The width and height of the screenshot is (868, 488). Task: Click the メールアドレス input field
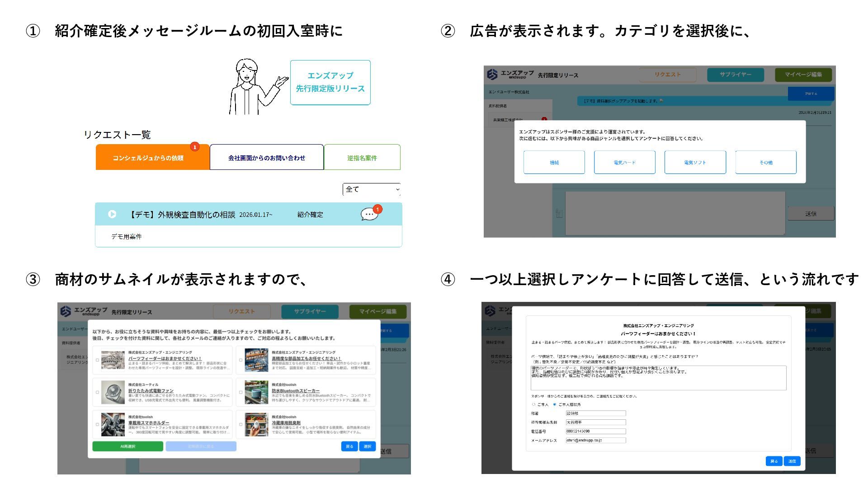click(595, 440)
